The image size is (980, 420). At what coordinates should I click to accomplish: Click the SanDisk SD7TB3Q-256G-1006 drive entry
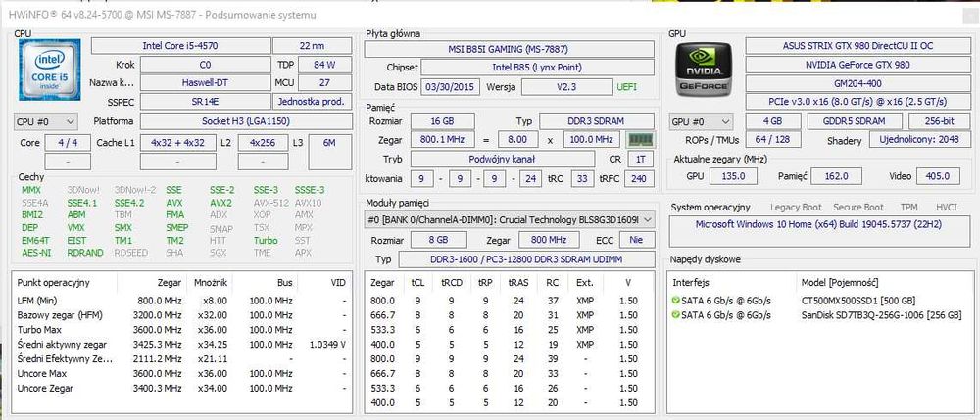[x=881, y=315]
